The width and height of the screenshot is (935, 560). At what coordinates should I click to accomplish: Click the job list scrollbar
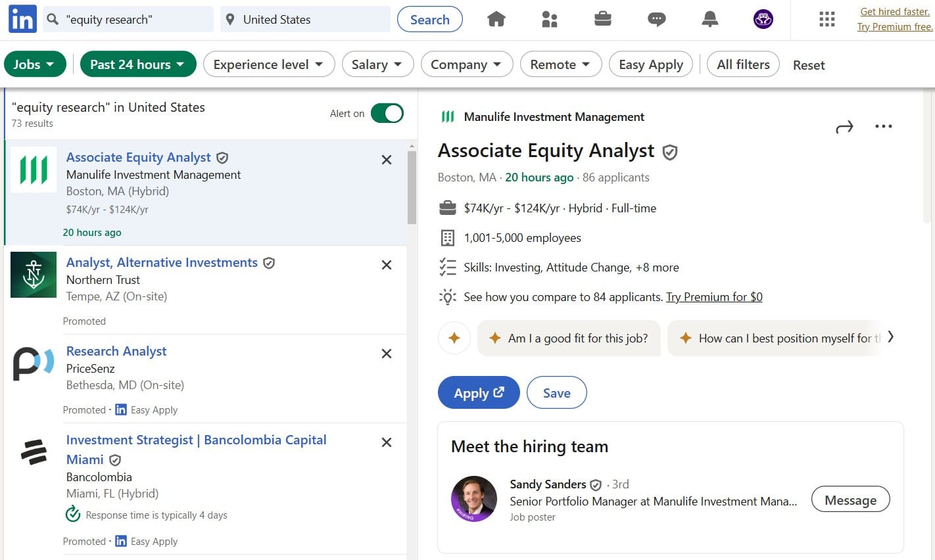tap(412, 187)
